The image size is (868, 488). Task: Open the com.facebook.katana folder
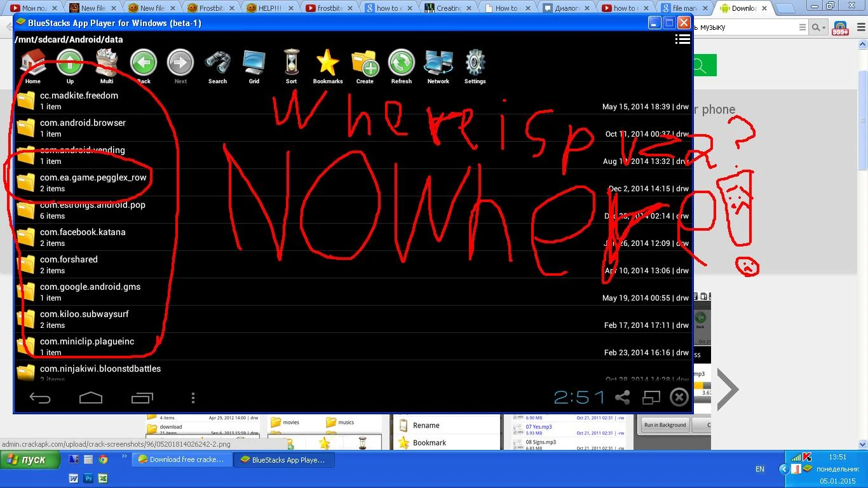point(83,237)
